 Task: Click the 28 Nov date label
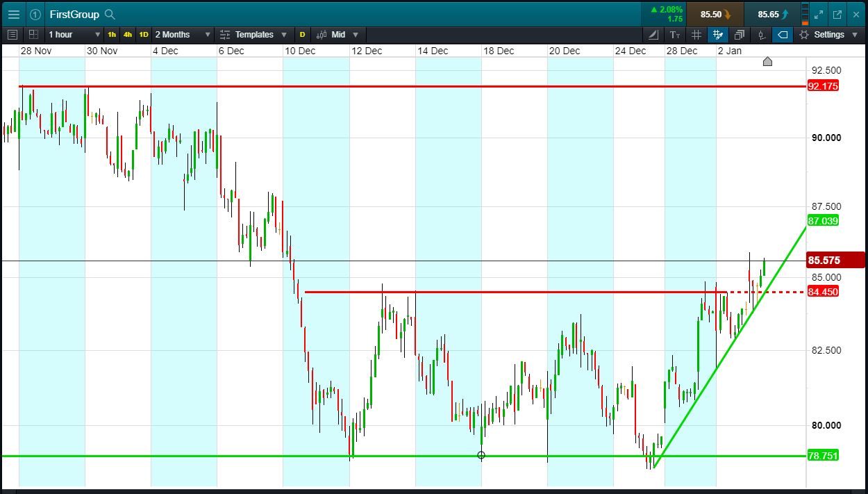(x=35, y=51)
